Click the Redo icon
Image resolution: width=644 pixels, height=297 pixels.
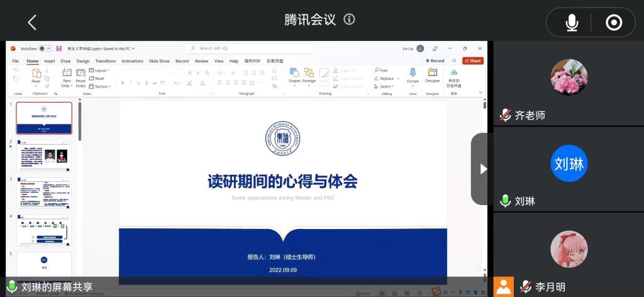pyautogui.click(x=16, y=79)
